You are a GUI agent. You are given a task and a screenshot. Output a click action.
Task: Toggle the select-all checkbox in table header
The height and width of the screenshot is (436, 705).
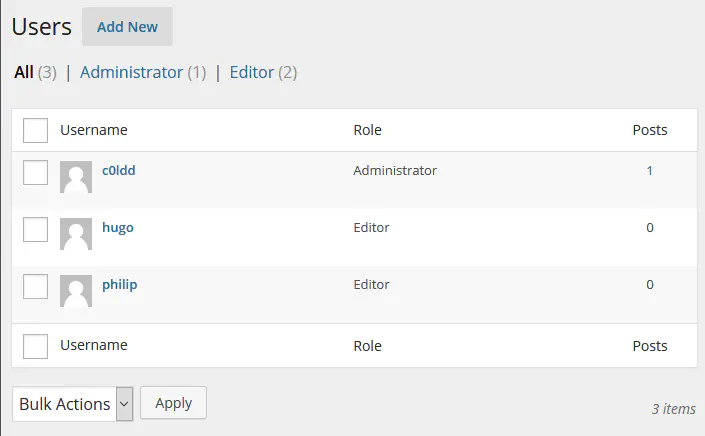[36, 131]
